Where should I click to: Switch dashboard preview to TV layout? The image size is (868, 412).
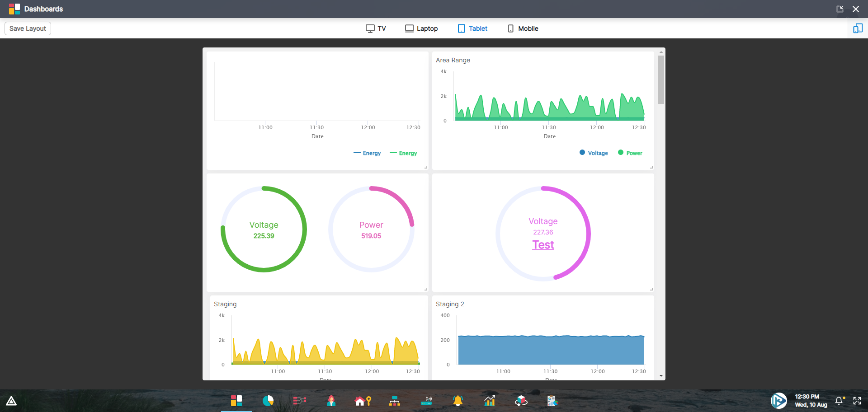click(x=376, y=28)
